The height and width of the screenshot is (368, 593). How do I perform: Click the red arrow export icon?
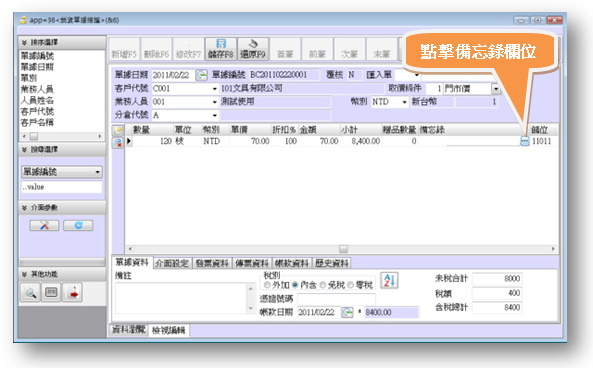click(73, 292)
